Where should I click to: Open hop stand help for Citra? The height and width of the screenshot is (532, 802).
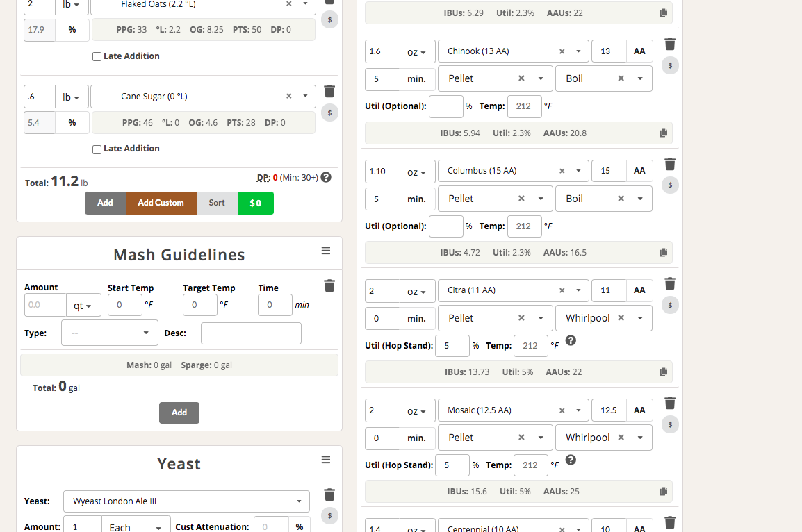click(x=571, y=340)
